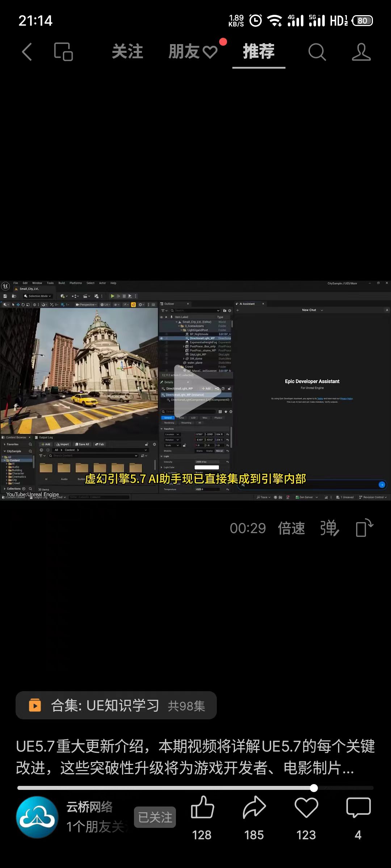The image size is (391, 868).
Task: Like the video with thumbs-up icon
Action: click(202, 807)
